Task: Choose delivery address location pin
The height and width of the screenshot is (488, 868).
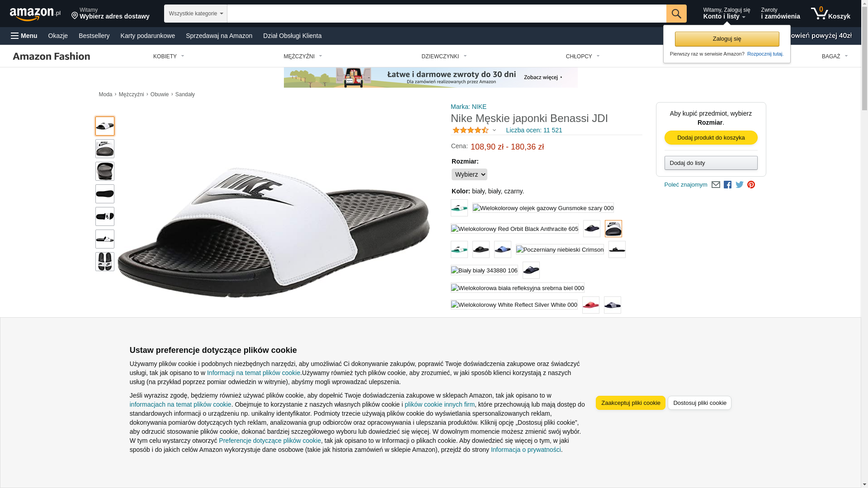Action: click(75, 16)
